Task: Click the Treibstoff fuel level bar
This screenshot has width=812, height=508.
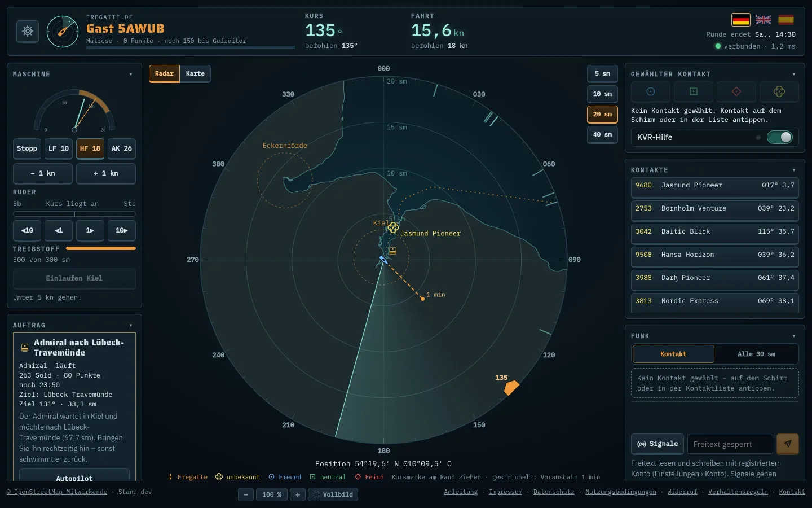Action: (x=101, y=248)
